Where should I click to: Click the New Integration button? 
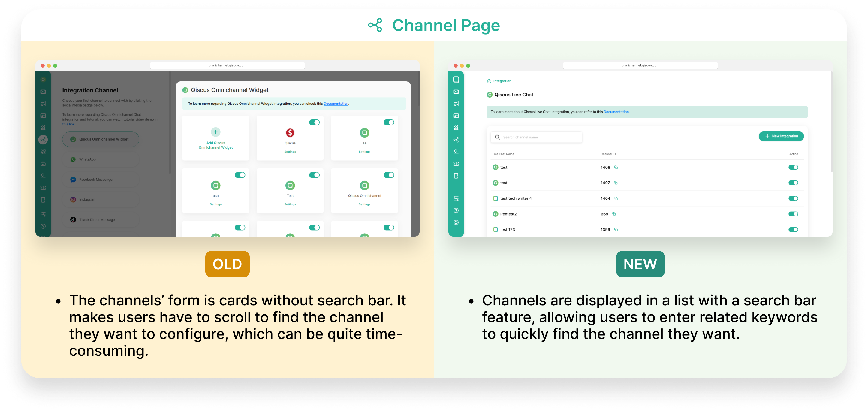tap(781, 136)
